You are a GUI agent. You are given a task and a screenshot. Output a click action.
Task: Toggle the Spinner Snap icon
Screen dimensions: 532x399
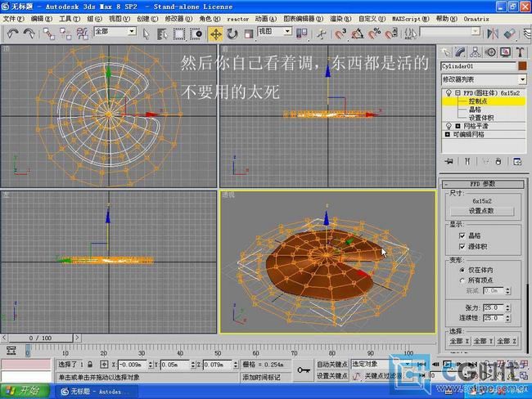391,34
